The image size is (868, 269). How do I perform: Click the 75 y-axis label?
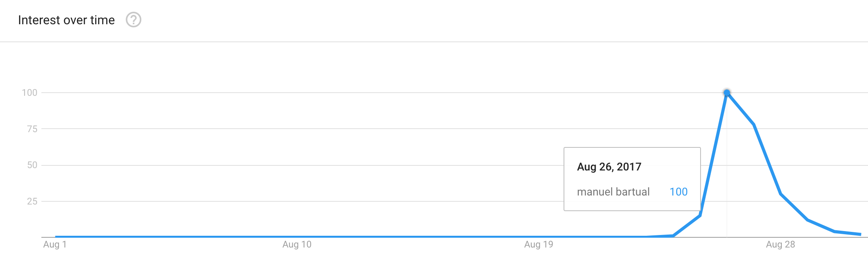(32, 129)
